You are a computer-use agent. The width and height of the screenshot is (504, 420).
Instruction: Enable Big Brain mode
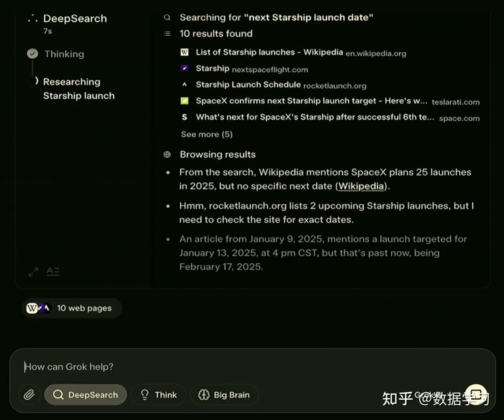coord(224,394)
